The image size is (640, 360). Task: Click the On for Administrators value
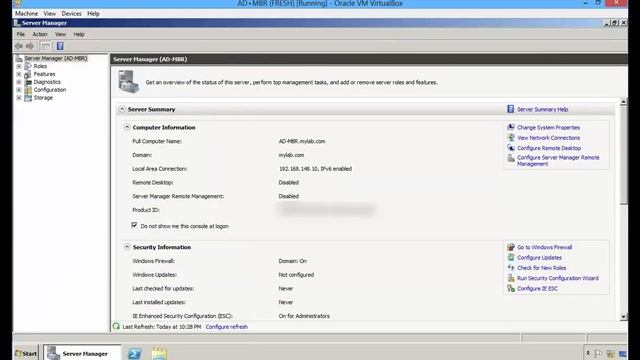(304, 316)
